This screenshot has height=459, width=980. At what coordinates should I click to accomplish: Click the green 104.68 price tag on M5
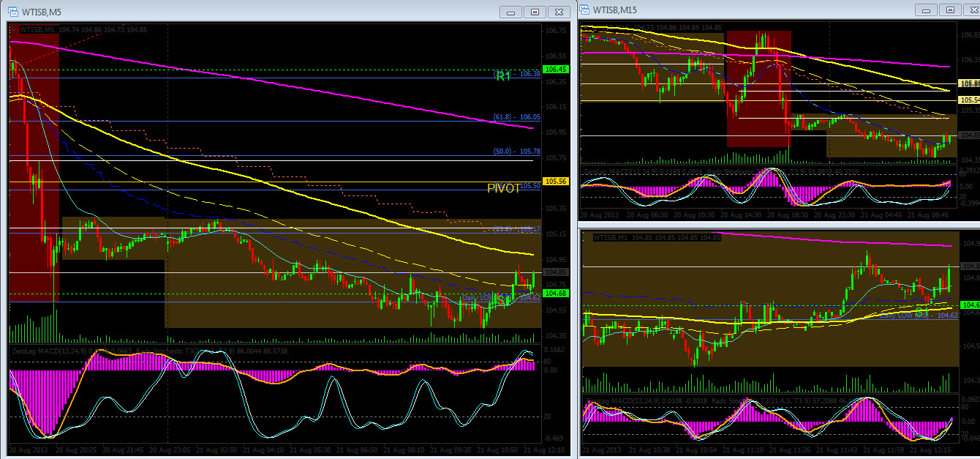tap(557, 293)
